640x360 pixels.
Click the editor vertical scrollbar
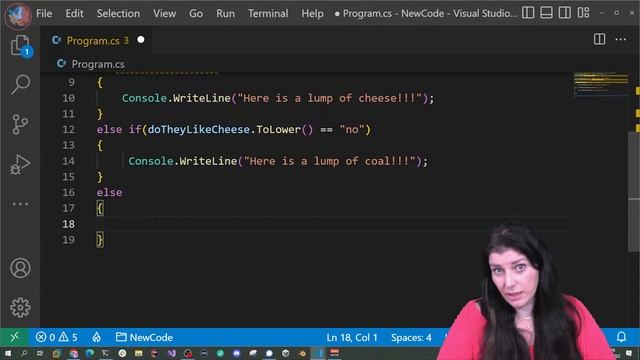[634, 192]
